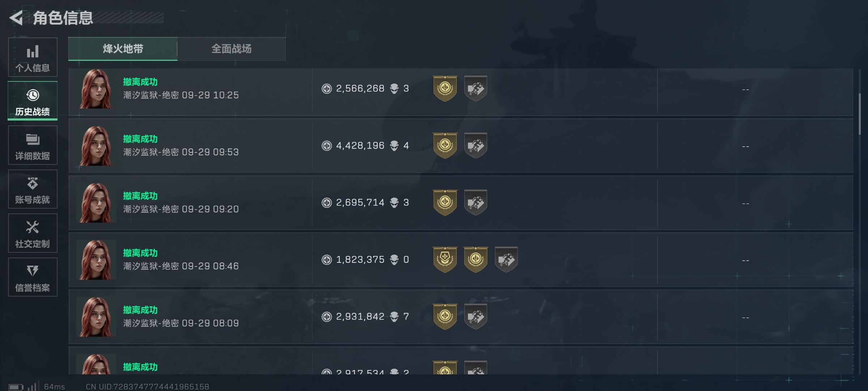Click the character portrait on the 08:46 match
This screenshot has width=868, height=391.
[x=96, y=260]
